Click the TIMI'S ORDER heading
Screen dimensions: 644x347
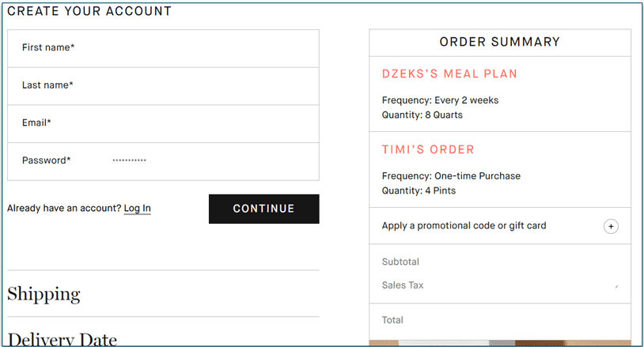(x=428, y=150)
